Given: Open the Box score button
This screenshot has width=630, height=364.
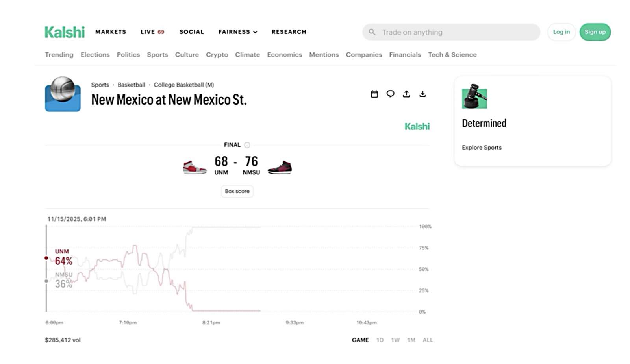Looking at the screenshot, I should click(237, 191).
